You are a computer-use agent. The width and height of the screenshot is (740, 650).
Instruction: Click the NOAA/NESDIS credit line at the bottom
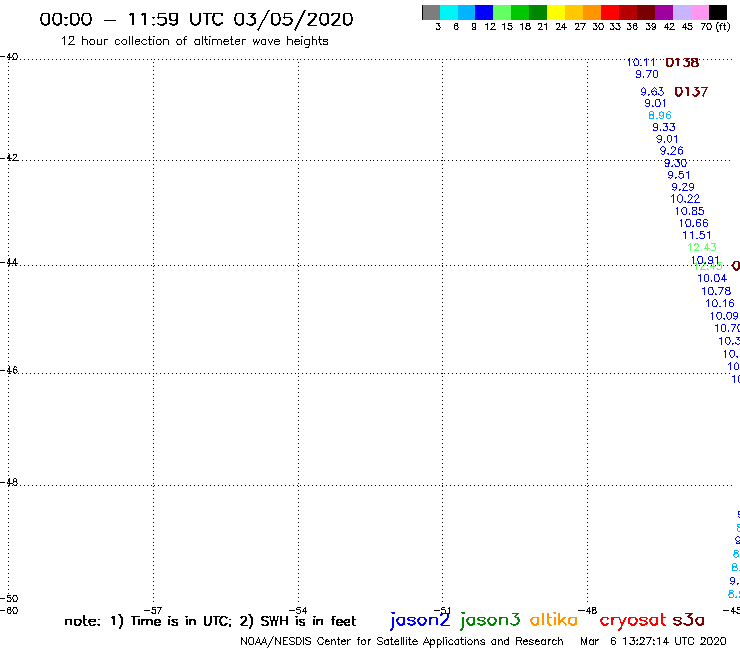click(x=402, y=642)
